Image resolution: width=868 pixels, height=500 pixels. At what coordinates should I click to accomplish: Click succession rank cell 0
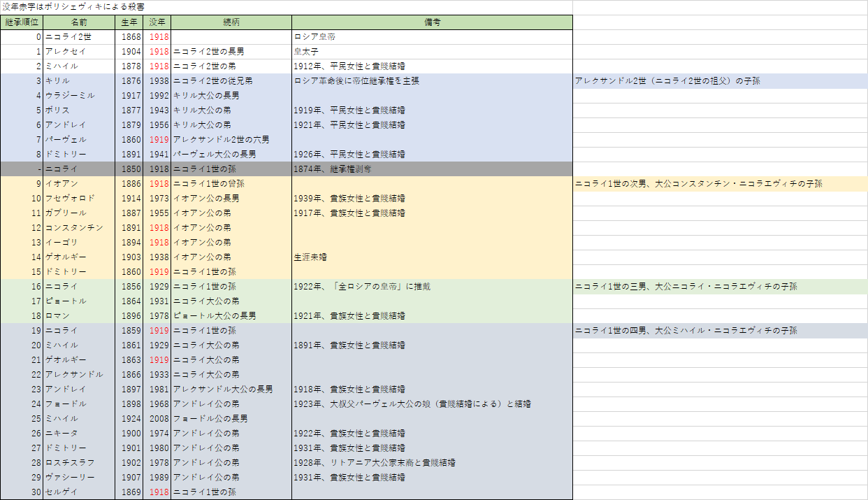(22, 37)
